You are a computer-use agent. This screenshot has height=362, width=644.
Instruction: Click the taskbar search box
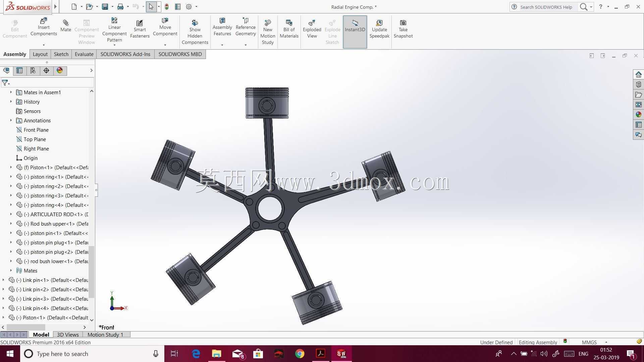pyautogui.click(x=92, y=354)
